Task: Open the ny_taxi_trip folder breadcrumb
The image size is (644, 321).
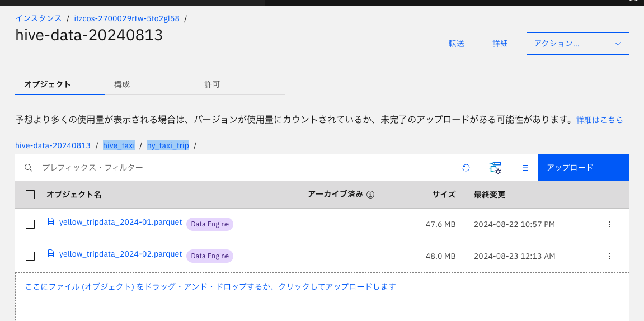Action: [168, 145]
